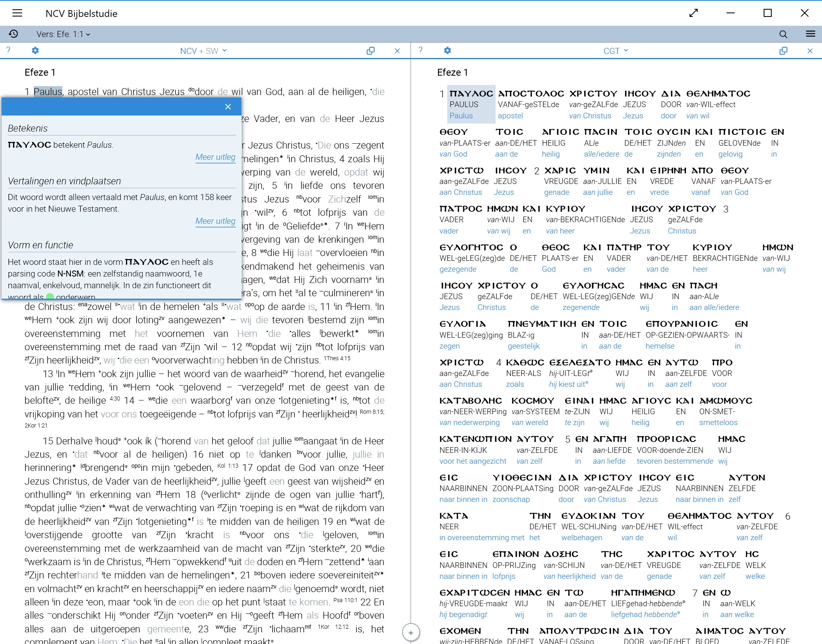This screenshot has width=822, height=644.
Task: Add a new pane with plus button
Action: pyautogui.click(x=411, y=632)
